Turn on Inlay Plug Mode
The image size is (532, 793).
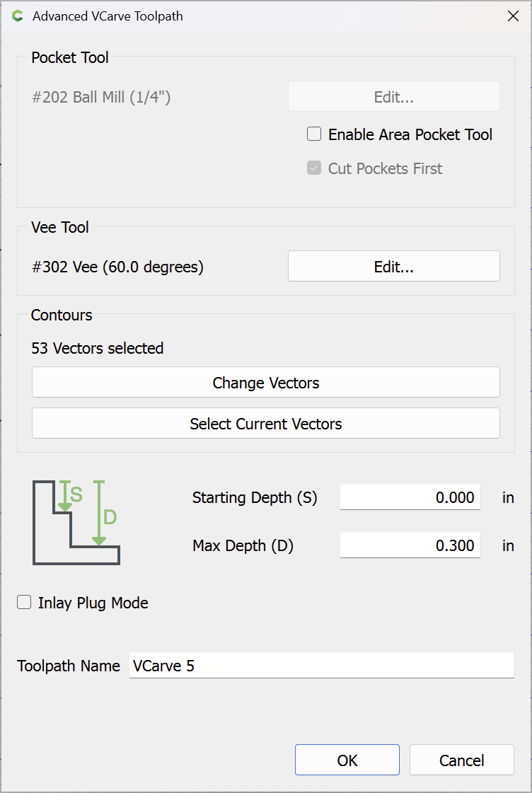[24, 602]
